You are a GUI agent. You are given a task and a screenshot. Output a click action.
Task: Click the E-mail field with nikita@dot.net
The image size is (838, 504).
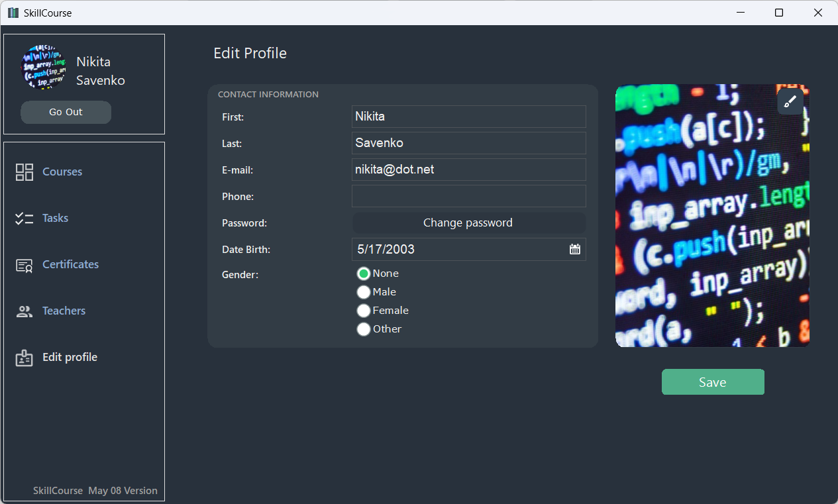coord(468,170)
